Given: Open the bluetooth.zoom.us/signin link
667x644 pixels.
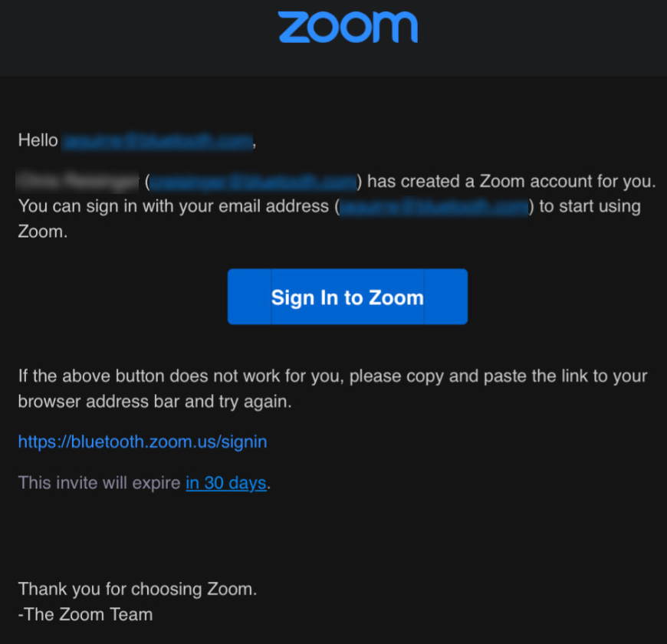Looking at the screenshot, I should pyautogui.click(x=143, y=442).
